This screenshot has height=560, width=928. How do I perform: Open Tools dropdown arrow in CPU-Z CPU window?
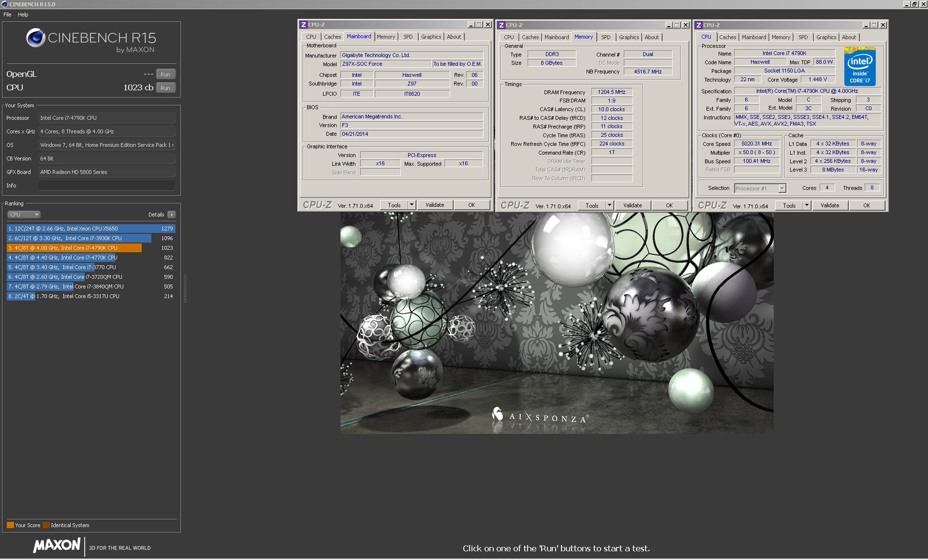click(807, 205)
